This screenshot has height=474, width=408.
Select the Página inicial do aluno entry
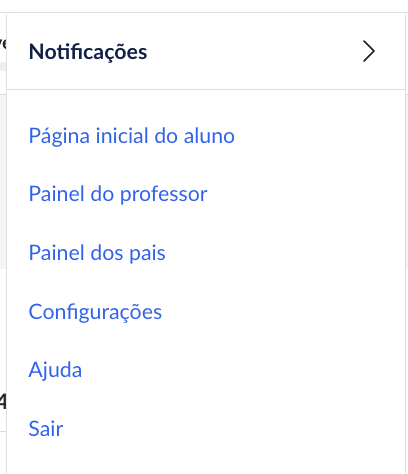click(132, 136)
